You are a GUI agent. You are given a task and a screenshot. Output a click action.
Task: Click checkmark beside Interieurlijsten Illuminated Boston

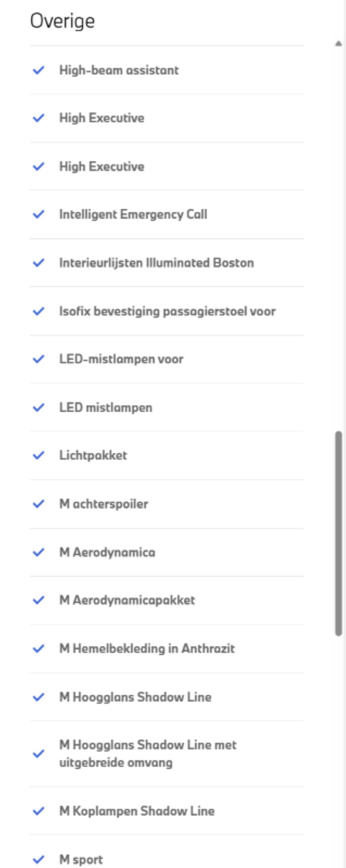click(38, 263)
